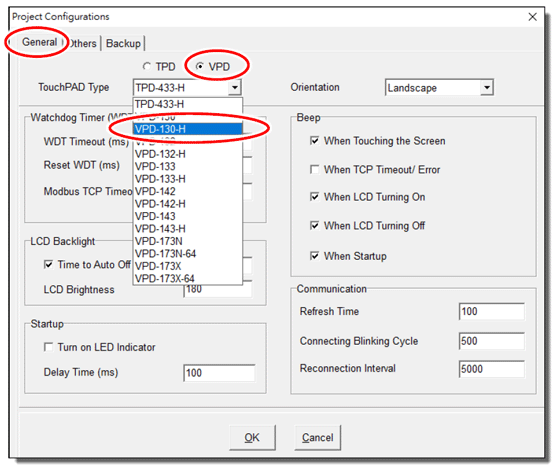
Task: Click the Reconnection Interval field
Action: coord(492,369)
